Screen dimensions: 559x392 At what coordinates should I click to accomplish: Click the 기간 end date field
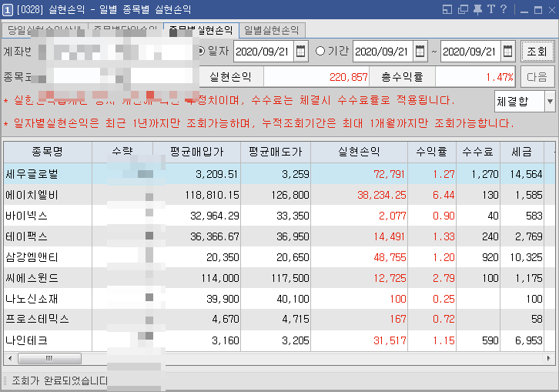471,52
